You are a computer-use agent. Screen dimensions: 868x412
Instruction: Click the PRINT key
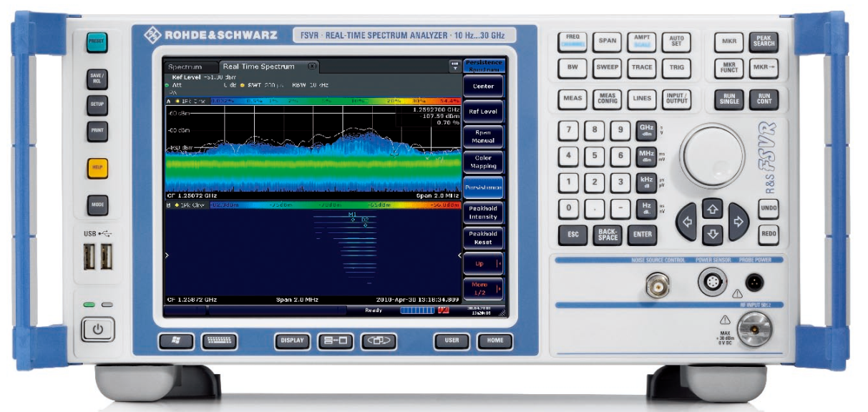pyautogui.click(x=97, y=131)
